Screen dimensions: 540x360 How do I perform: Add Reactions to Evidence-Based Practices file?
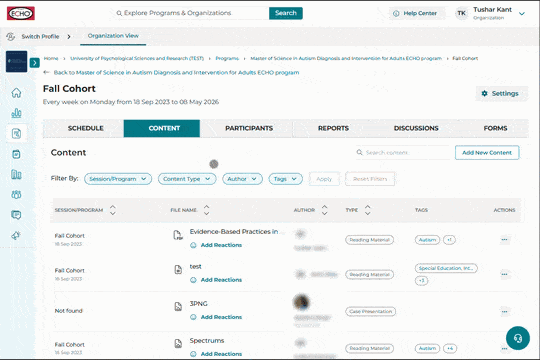pos(216,245)
